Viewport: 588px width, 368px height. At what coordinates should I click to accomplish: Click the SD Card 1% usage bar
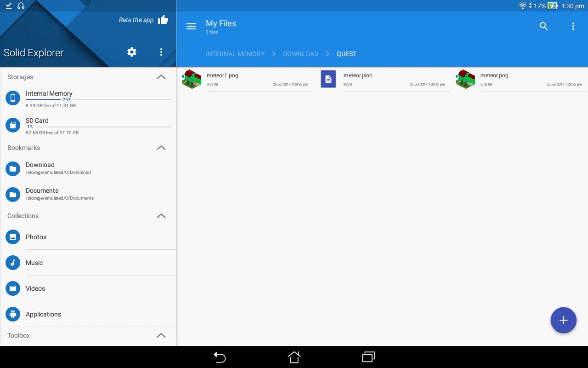pos(99,126)
